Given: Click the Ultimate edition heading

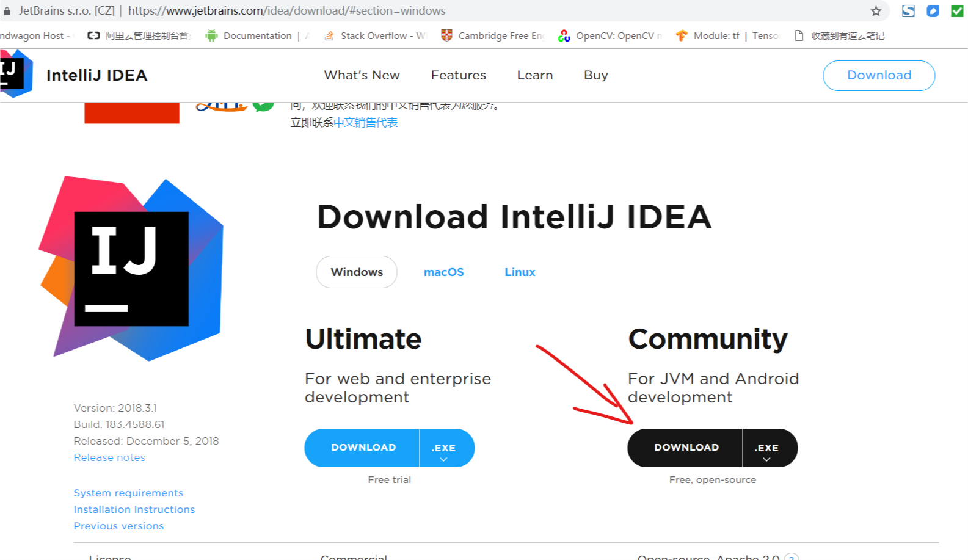Looking at the screenshot, I should [363, 339].
